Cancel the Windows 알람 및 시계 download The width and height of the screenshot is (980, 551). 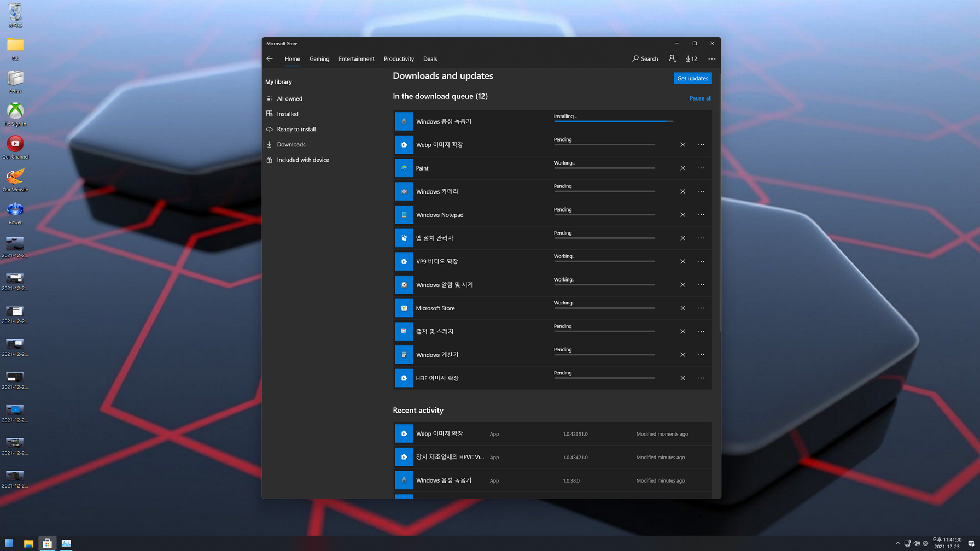(x=682, y=285)
